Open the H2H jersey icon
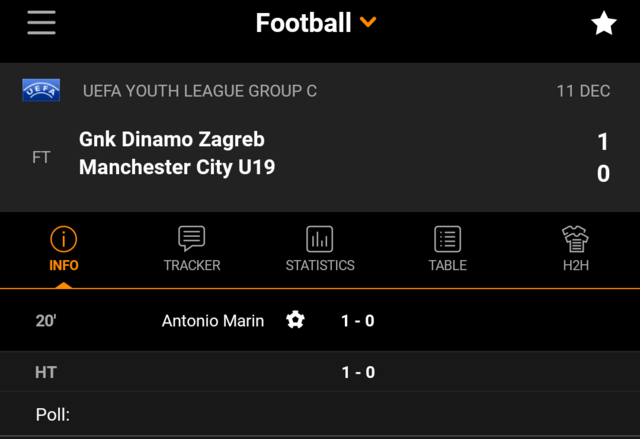 click(x=576, y=239)
